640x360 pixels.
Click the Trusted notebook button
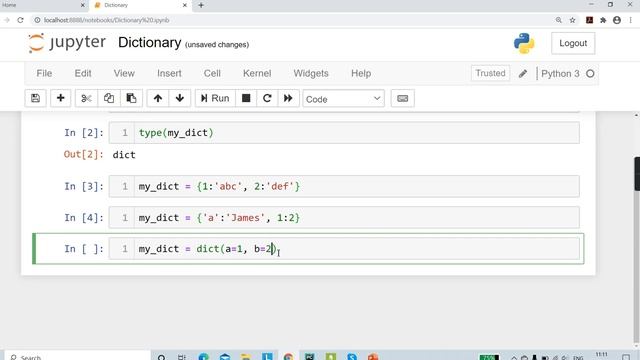pyautogui.click(x=490, y=73)
